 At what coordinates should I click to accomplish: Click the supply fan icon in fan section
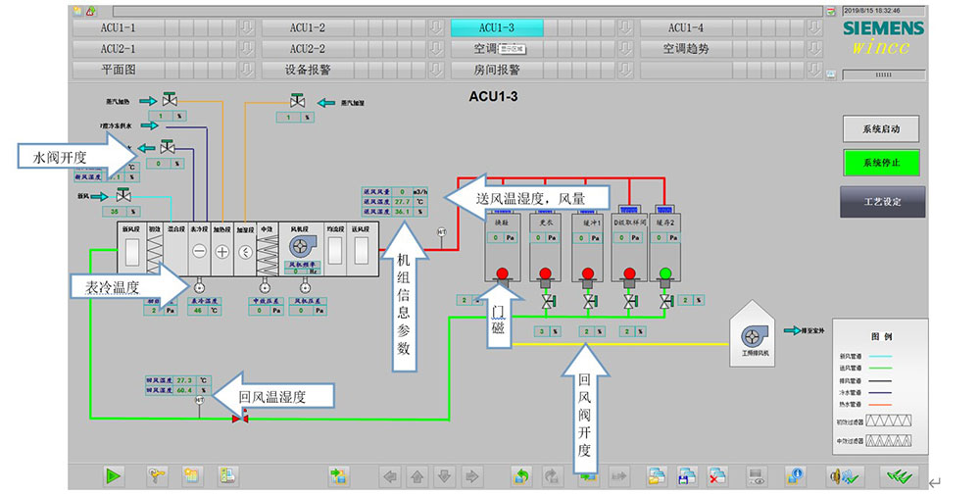click(x=303, y=247)
